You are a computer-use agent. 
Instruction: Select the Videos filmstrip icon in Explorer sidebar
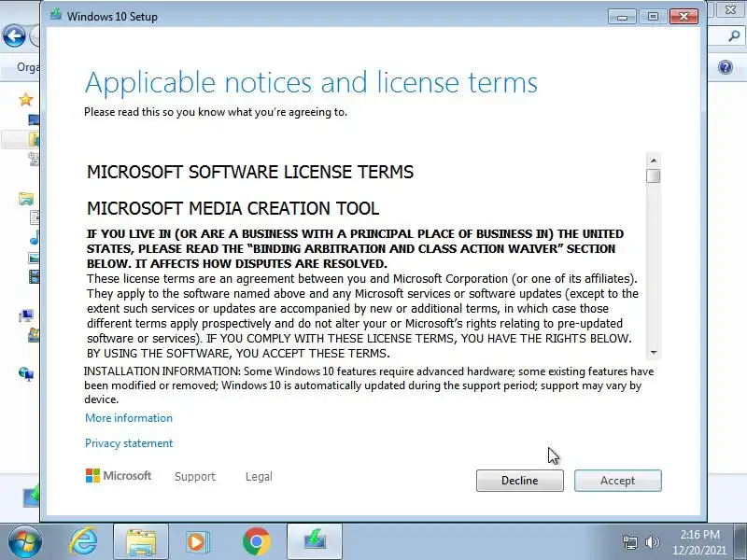point(34,276)
